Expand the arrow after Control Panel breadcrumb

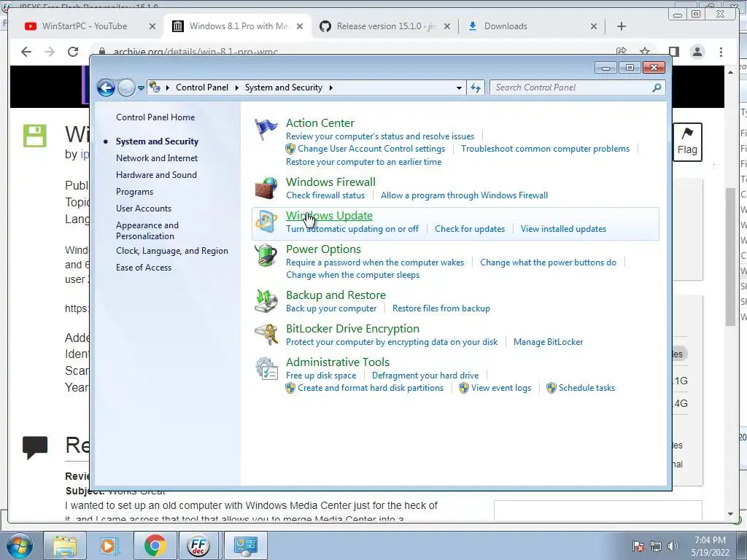237,87
